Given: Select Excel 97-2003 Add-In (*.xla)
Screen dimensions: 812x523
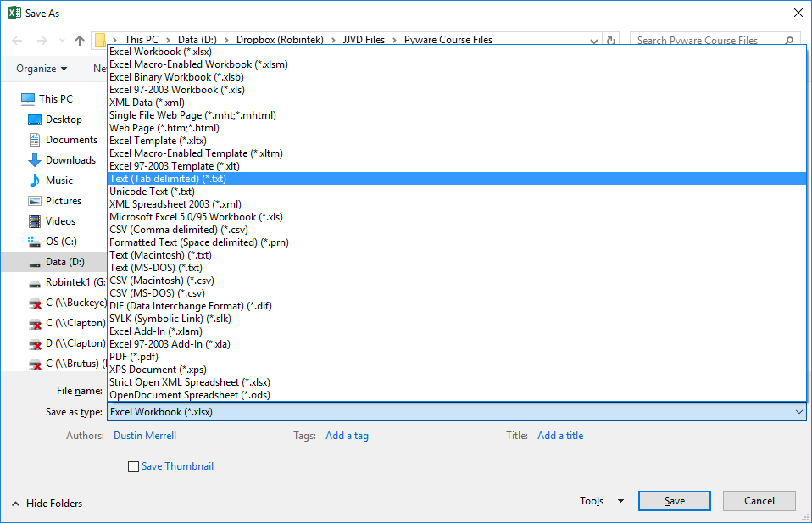Looking at the screenshot, I should pos(457,343).
